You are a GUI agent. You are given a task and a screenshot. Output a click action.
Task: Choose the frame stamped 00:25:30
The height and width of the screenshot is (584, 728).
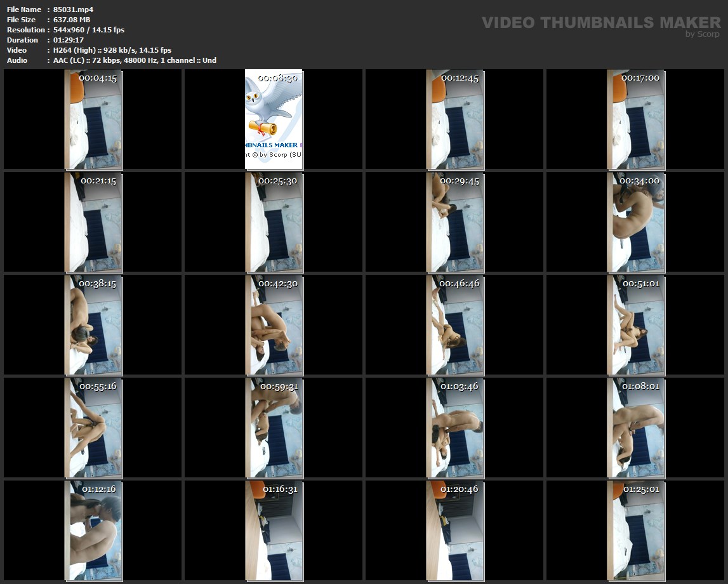click(x=274, y=222)
